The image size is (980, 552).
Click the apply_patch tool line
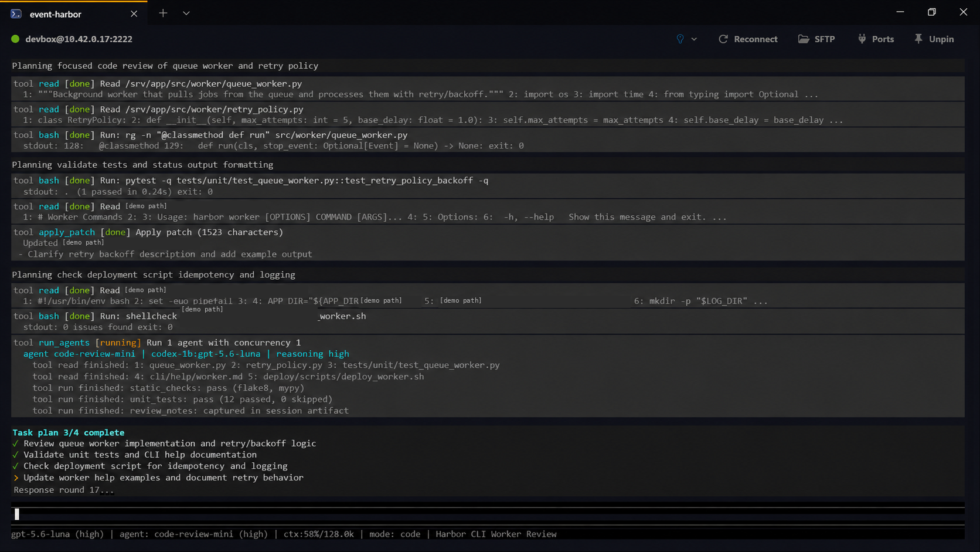tap(148, 232)
